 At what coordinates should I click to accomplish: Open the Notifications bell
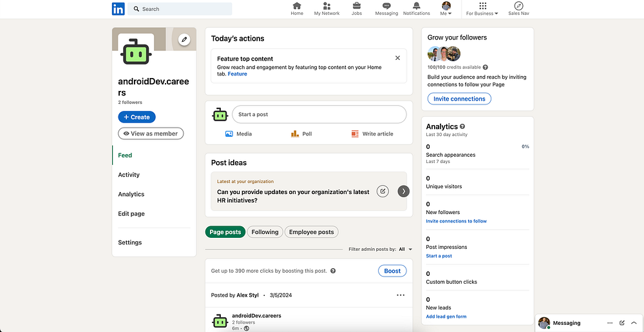(417, 8)
